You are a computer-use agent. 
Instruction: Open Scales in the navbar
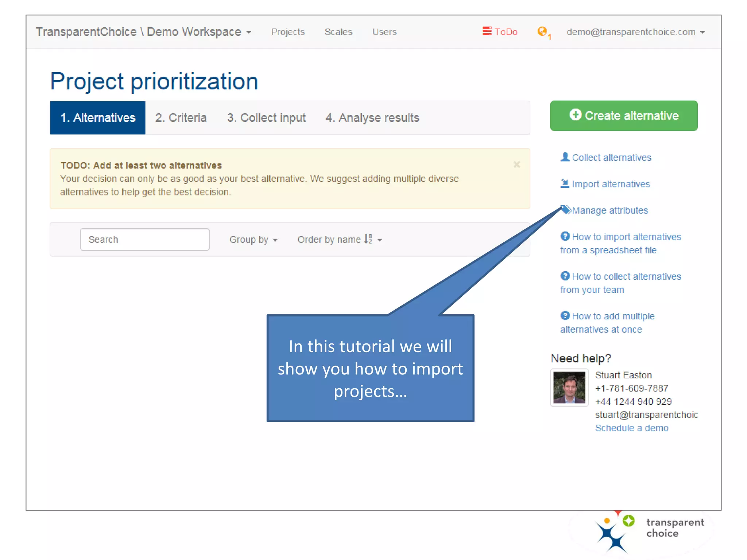[x=338, y=32]
